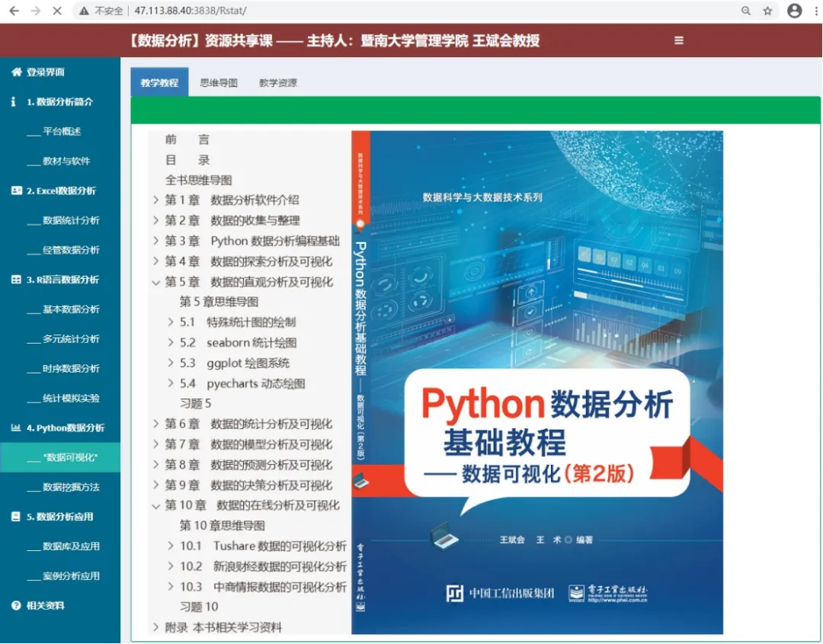The width and height of the screenshot is (823, 644).
Task: Click the home icon beside 登录界面
Action: [16, 72]
